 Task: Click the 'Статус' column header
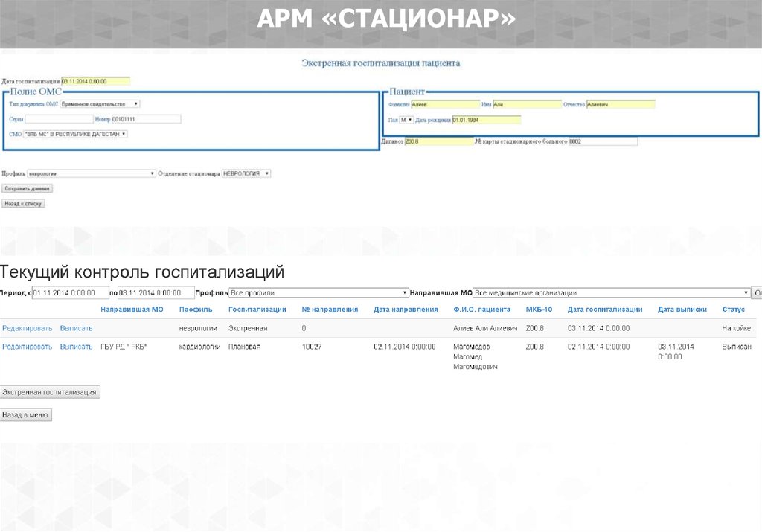pyautogui.click(x=733, y=310)
